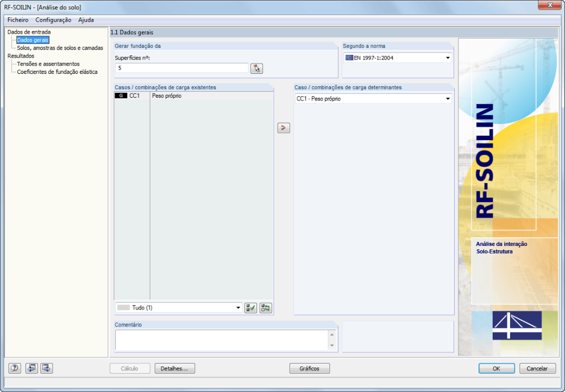This screenshot has height=392, width=565.
Task: Open help via the question mark icon
Action: (x=15, y=368)
